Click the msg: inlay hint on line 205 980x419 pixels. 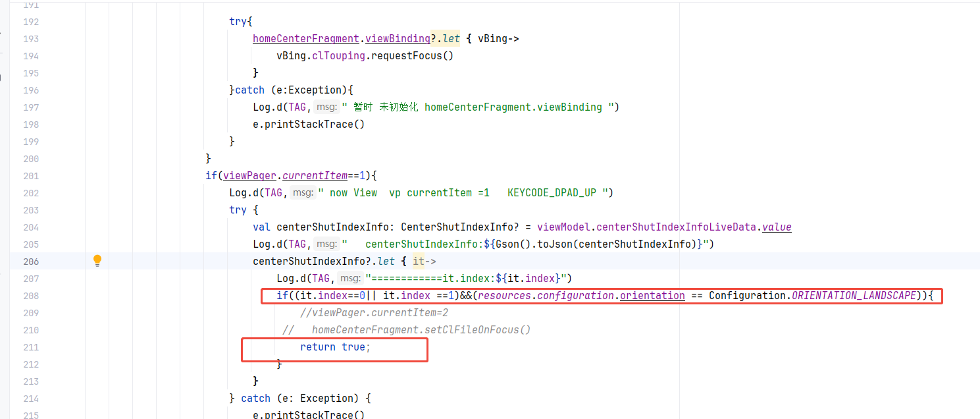(326, 244)
